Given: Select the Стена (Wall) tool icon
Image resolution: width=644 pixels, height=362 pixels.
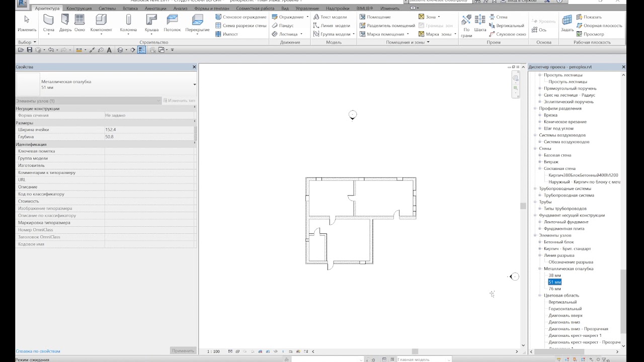Looking at the screenshot, I should pos(48,20).
